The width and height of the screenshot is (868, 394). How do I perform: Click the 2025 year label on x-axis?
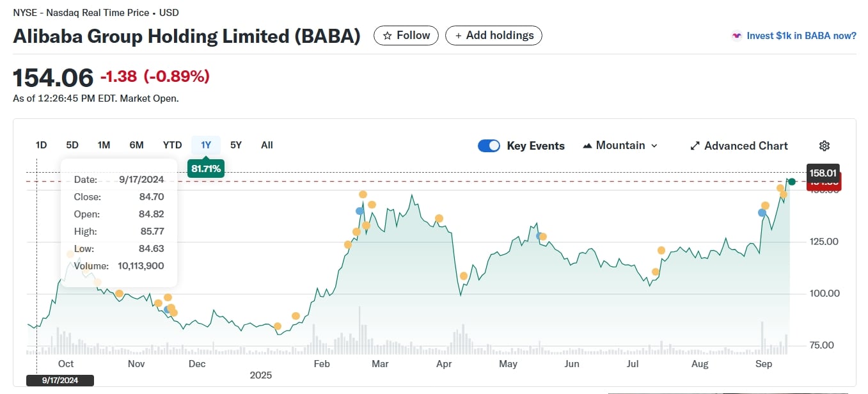(261, 375)
